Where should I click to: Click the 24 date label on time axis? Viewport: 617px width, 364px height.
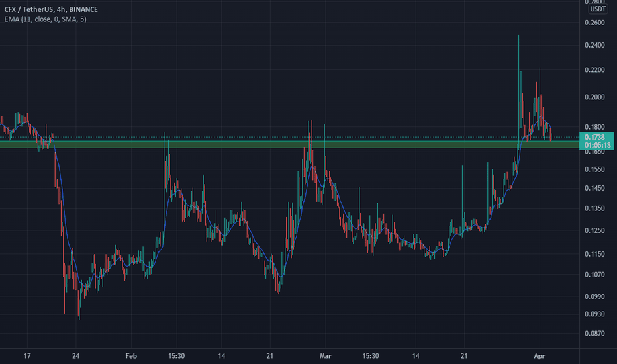point(76,356)
